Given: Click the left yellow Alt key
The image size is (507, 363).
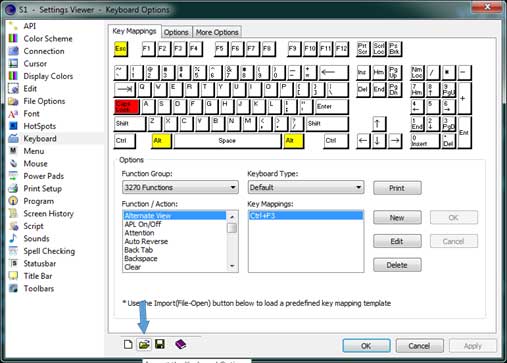Looking at the screenshot, I should click(161, 141).
